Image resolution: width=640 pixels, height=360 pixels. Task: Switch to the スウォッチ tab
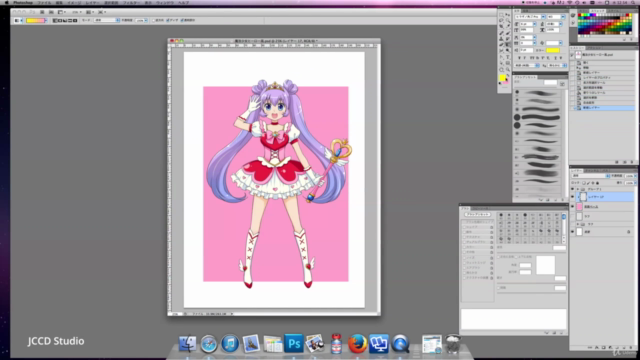pyautogui.click(x=598, y=11)
